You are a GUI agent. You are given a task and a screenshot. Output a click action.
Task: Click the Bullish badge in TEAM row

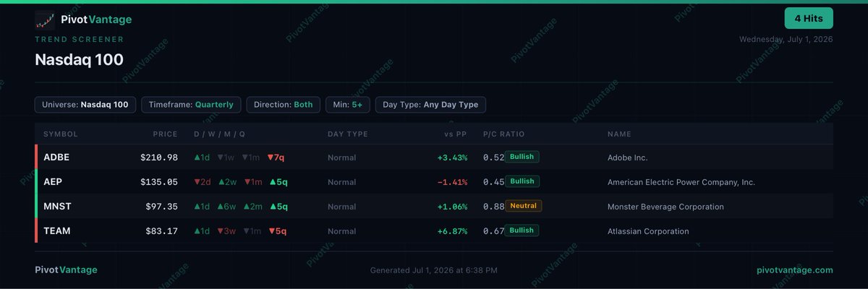point(522,230)
